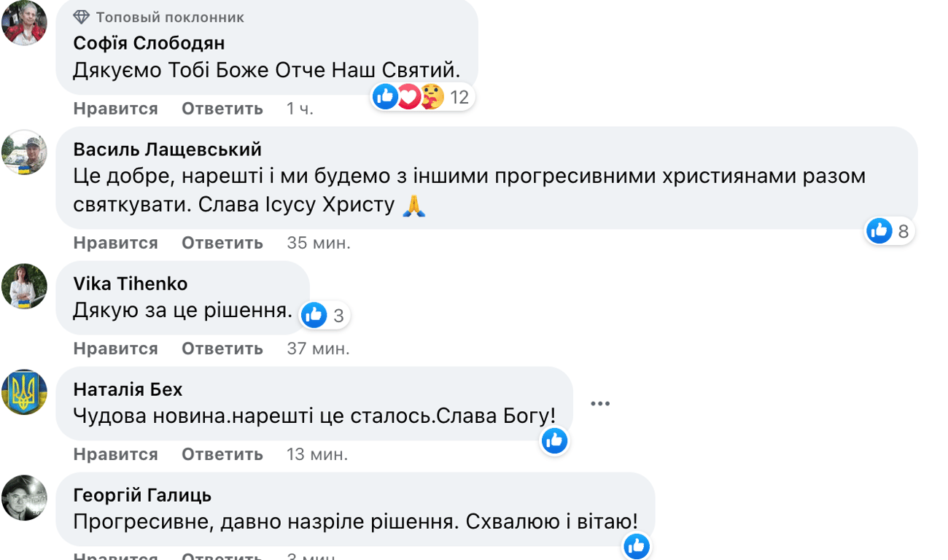
Task: Click the care emoji reaction on Софія's comment
Action: click(432, 96)
